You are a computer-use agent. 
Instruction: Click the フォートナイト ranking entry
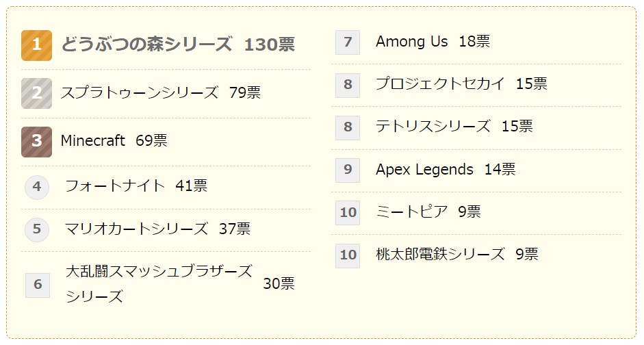[115, 186]
